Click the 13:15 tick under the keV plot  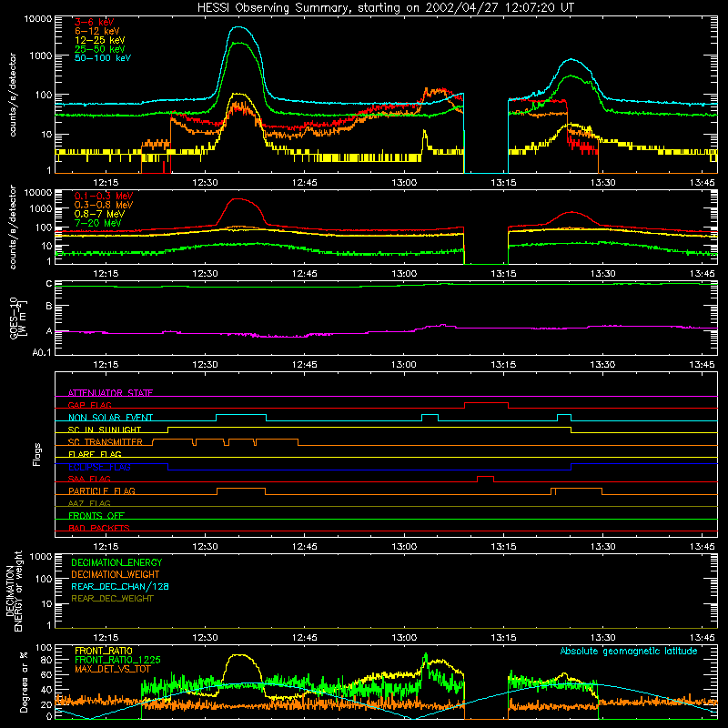(503, 183)
